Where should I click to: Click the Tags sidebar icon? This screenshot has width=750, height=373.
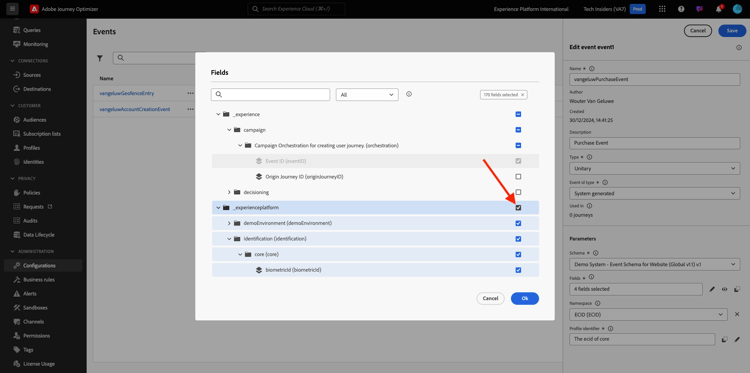(17, 350)
